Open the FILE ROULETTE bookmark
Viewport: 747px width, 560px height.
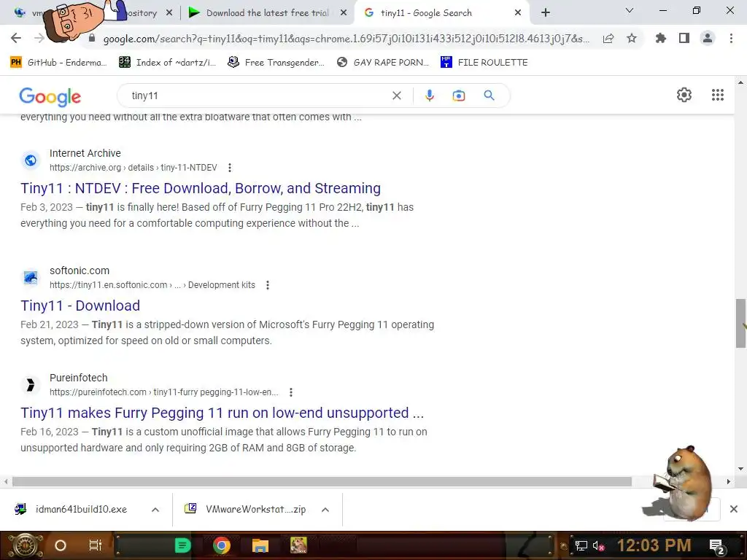point(484,63)
